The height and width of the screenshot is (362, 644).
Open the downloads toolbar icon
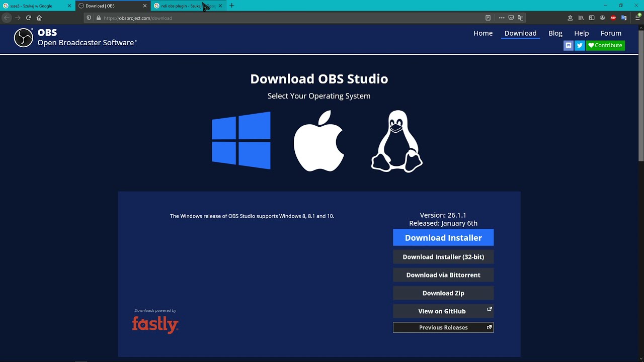pyautogui.click(x=570, y=18)
